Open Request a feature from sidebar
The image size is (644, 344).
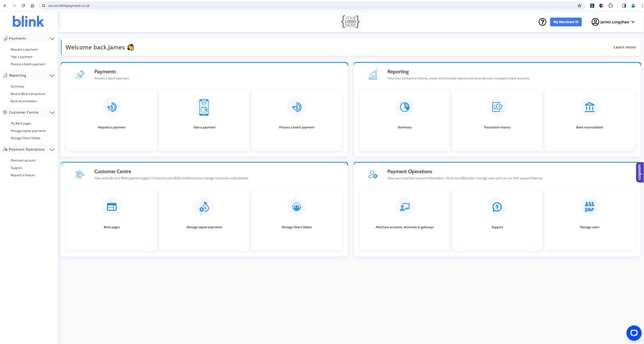pyautogui.click(x=22, y=175)
